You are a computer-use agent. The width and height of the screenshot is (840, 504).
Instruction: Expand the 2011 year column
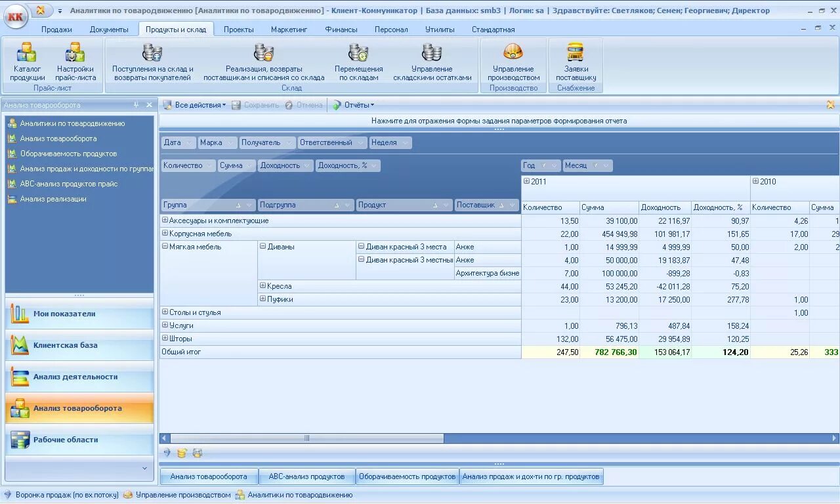[x=526, y=181]
